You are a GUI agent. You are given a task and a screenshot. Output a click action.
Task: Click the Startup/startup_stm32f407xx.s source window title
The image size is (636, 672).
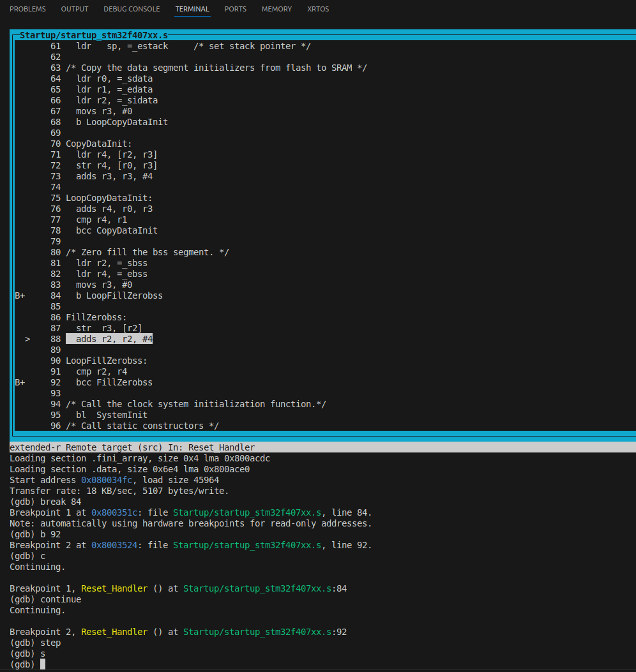tap(93, 35)
